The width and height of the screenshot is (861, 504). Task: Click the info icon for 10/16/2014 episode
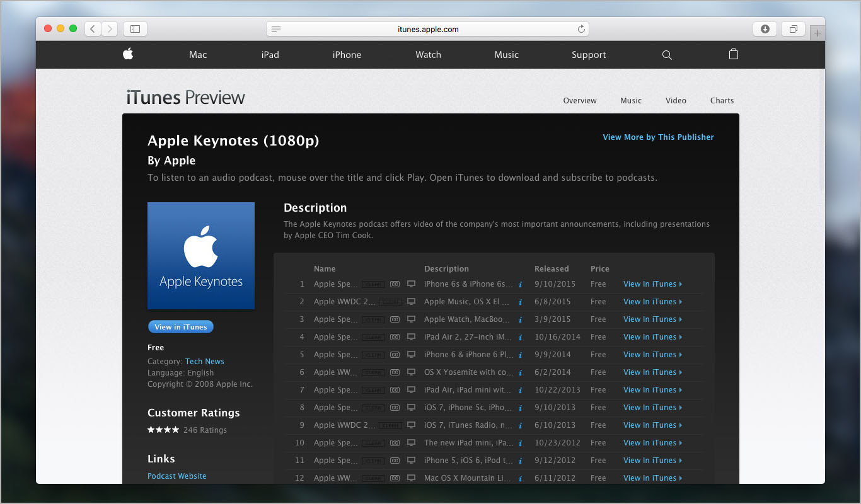click(520, 338)
